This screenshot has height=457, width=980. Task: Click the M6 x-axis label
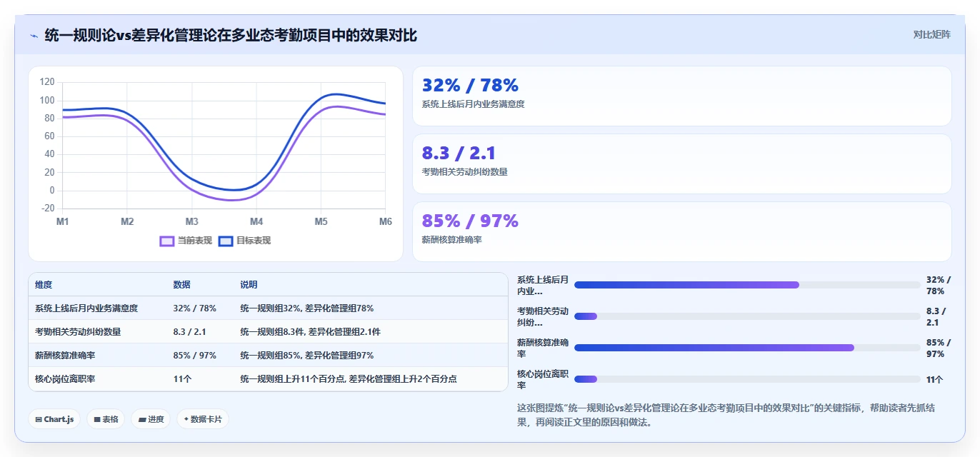click(x=385, y=222)
